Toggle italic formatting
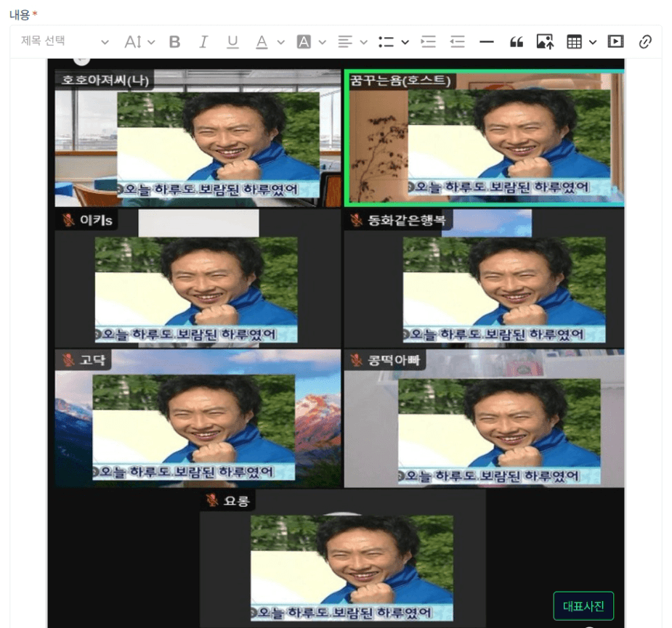 click(203, 42)
